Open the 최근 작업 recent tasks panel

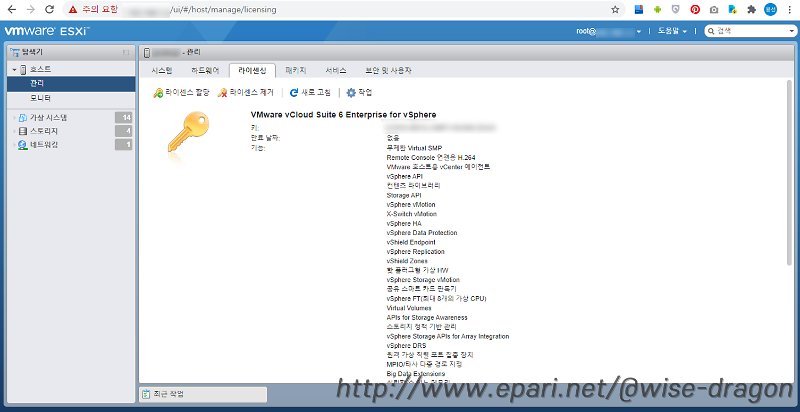(x=203, y=394)
